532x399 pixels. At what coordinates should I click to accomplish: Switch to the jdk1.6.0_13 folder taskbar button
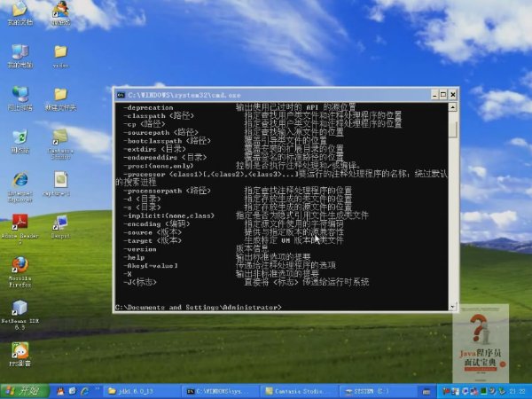point(141,391)
